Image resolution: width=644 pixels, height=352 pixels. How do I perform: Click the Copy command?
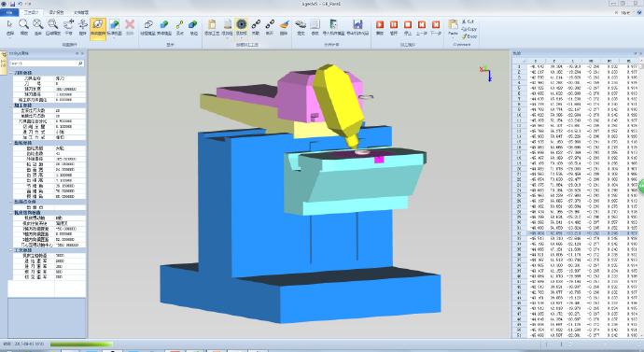(x=469, y=29)
